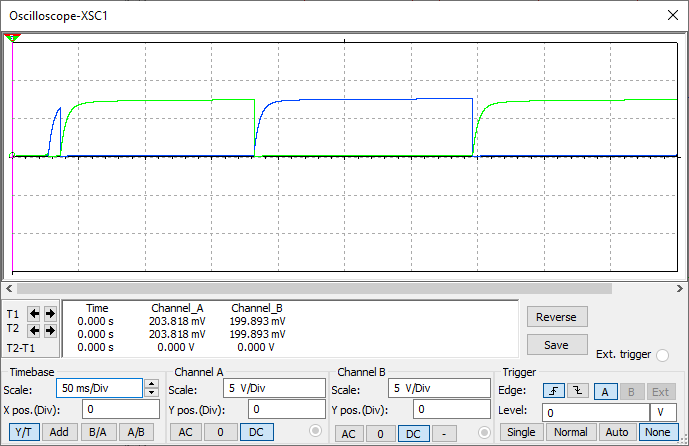Click the Channel B Scale field
The image size is (689, 446).
(x=439, y=388)
